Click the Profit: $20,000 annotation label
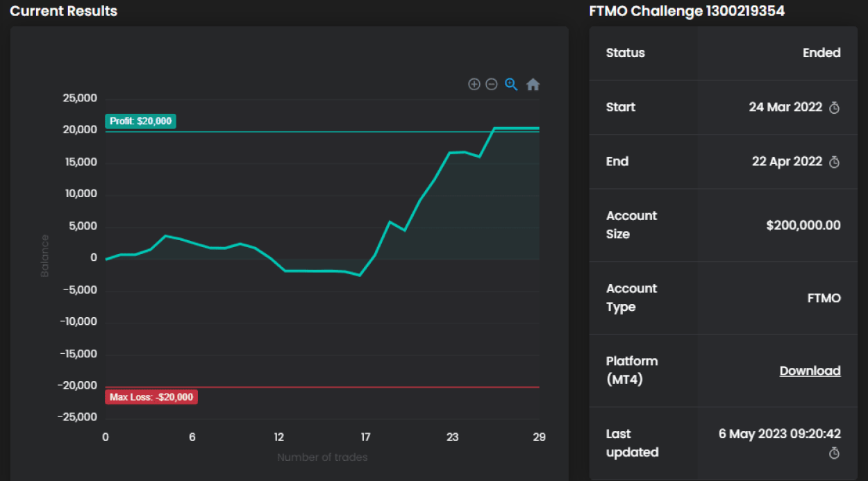868x481 pixels. [x=141, y=121]
